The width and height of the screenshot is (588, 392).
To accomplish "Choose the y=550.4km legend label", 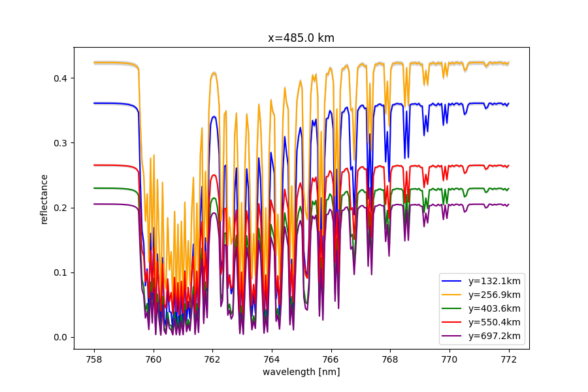I will click(495, 322).
